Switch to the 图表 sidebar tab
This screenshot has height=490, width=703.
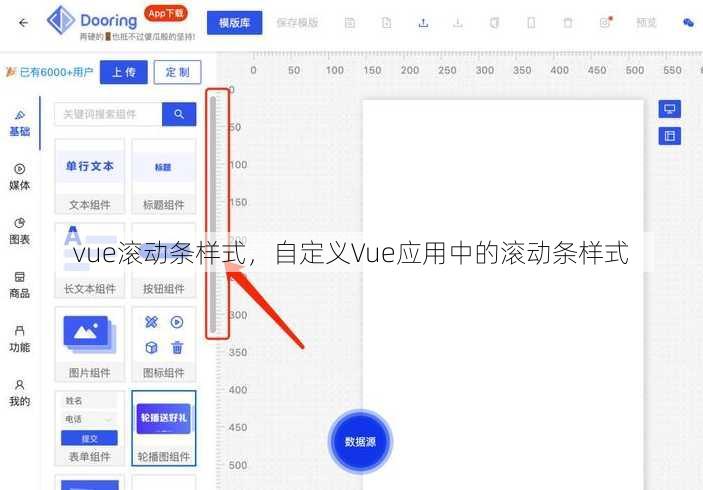(20, 231)
